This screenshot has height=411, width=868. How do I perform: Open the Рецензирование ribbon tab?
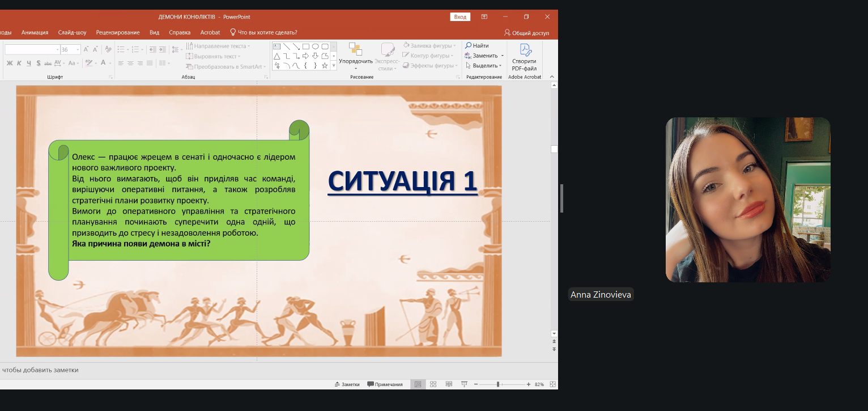(x=117, y=32)
